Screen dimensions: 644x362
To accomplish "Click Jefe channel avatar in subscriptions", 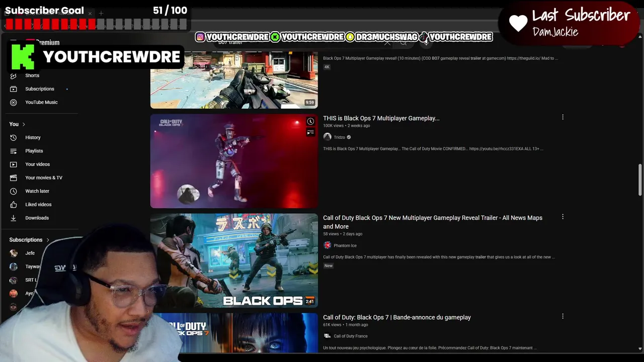I will [14, 253].
